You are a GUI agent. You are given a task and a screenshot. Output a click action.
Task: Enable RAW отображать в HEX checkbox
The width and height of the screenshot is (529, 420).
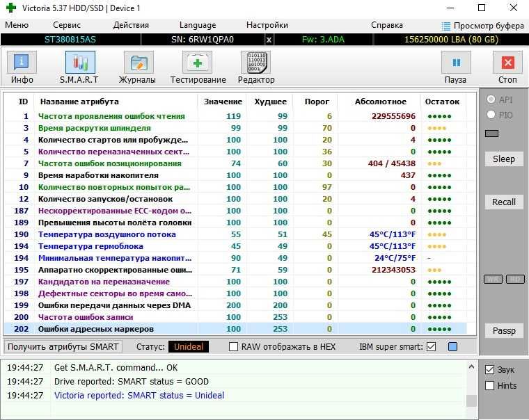click(234, 346)
